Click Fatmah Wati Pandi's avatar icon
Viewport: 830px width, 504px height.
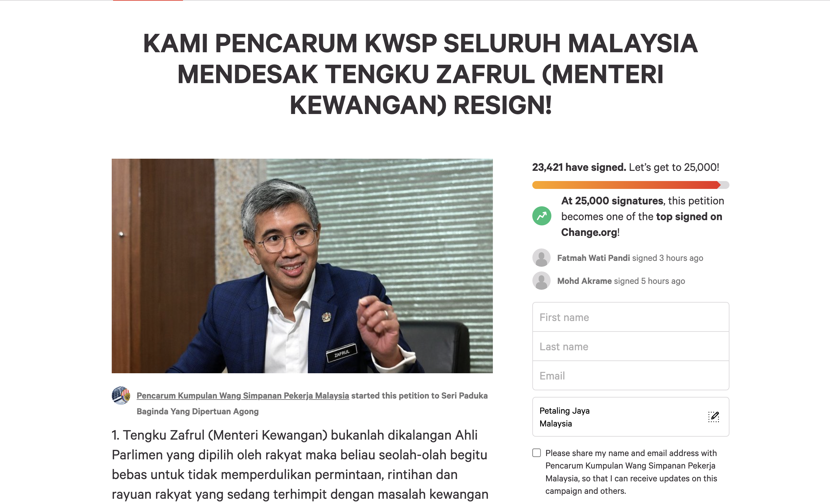click(x=541, y=258)
